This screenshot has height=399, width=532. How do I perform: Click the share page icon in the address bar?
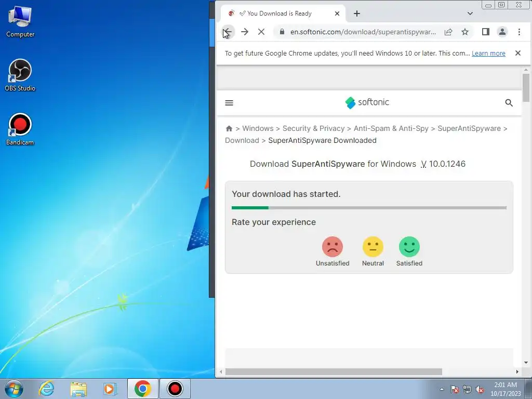click(x=448, y=32)
